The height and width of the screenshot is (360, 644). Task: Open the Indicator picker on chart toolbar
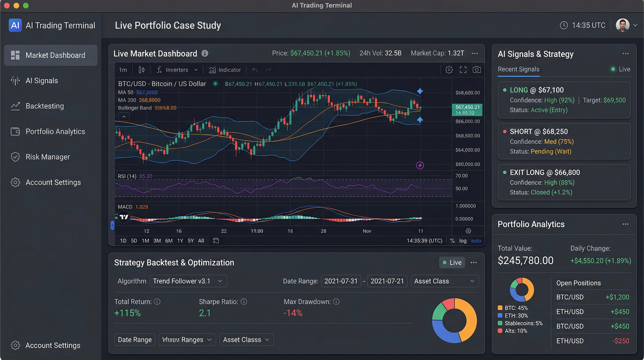[x=224, y=70]
